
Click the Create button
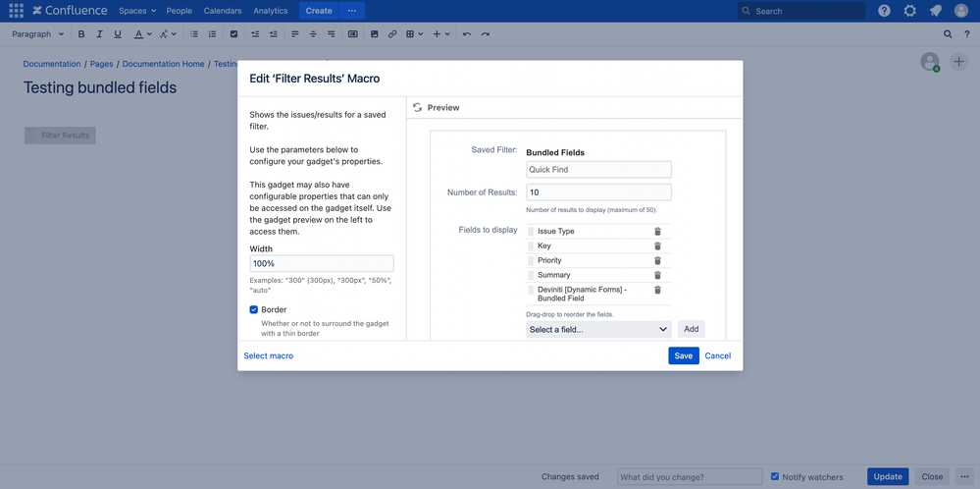pos(319,11)
